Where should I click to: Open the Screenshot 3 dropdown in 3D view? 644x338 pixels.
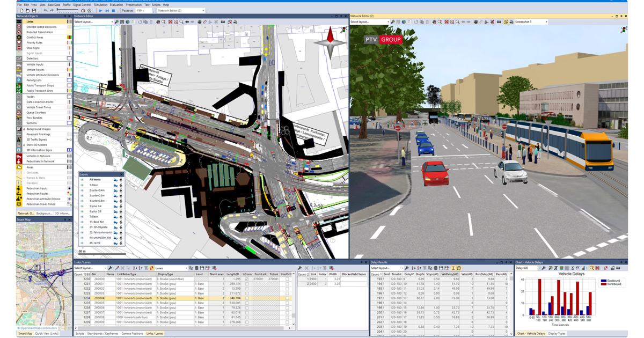tap(546, 22)
